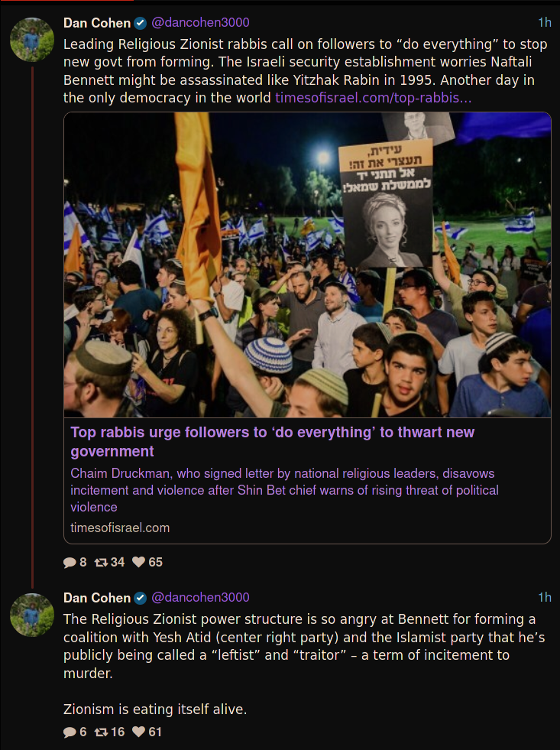This screenshot has width=560, height=750.
Task: Click the retweet icon showing 16
Action: tap(101, 732)
